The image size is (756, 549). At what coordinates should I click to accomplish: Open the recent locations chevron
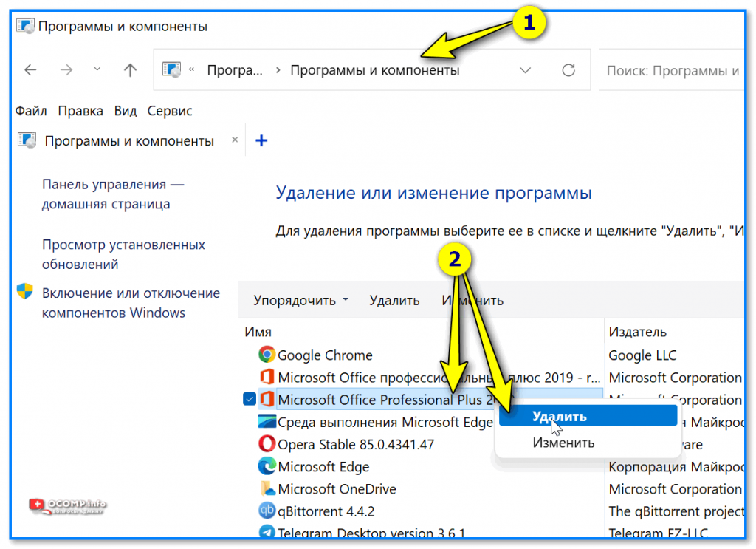point(97,69)
